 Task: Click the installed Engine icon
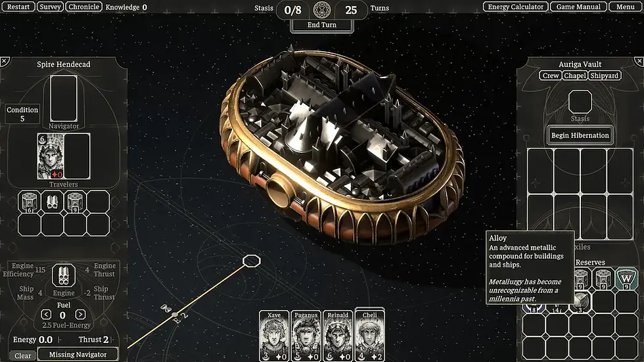pos(64,275)
